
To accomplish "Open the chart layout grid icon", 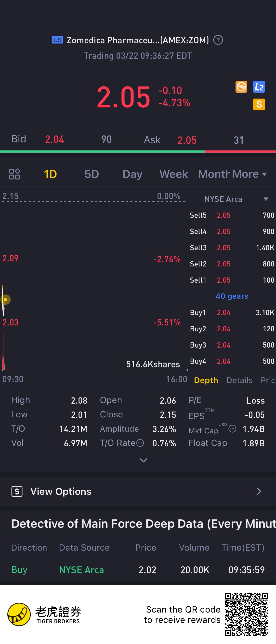I will 14,174.
